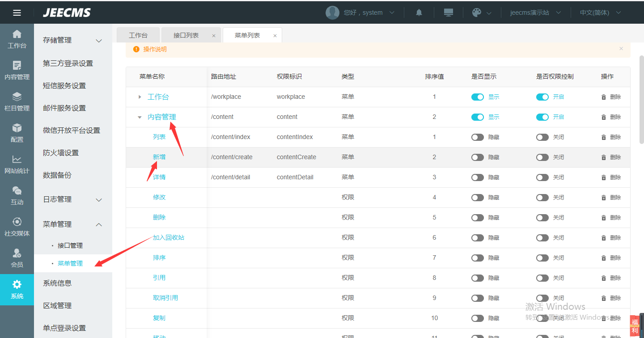Open 会员 sidebar icon
Image resolution: width=644 pixels, height=338 pixels.
point(17,258)
